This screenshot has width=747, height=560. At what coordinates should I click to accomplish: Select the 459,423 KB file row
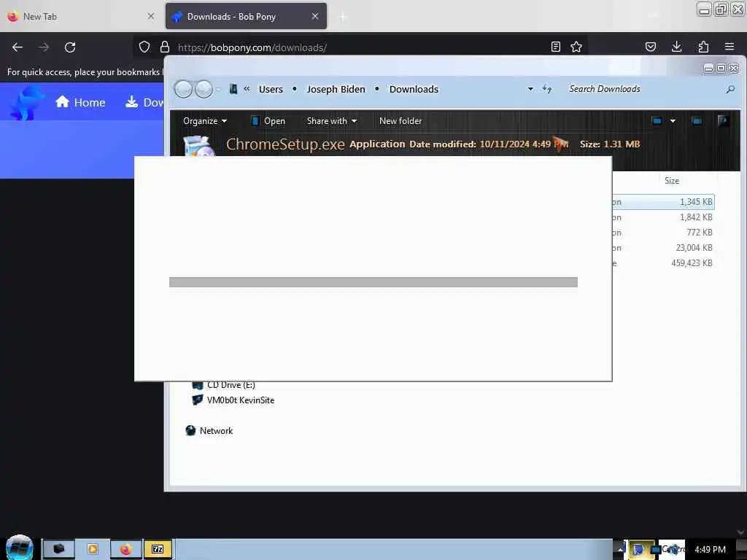pos(663,262)
